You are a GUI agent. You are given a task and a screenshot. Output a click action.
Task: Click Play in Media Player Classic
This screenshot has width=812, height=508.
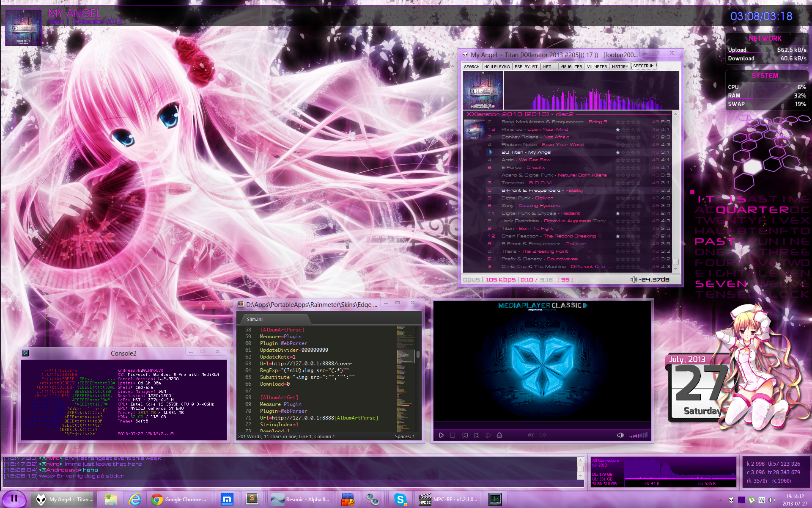441,435
